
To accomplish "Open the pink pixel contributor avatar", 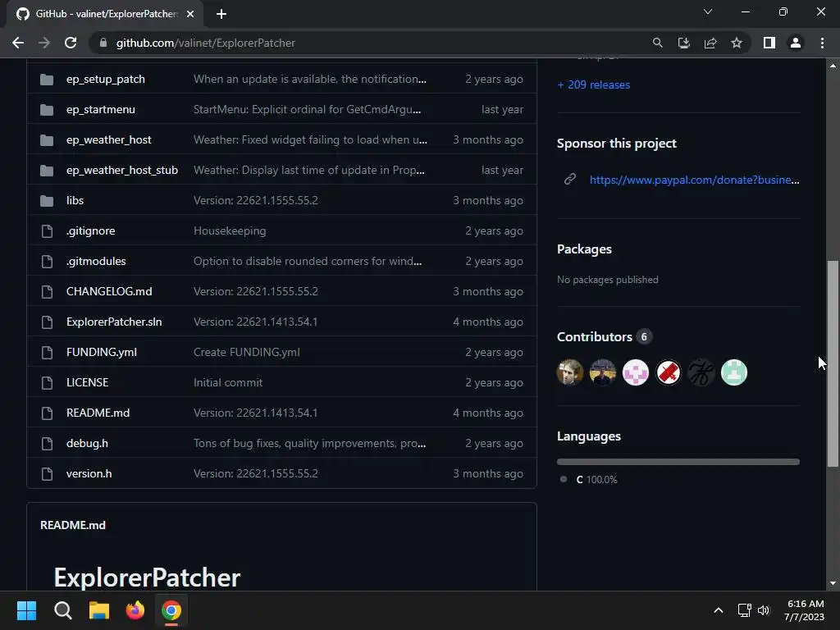I will [x=636, y=372].
